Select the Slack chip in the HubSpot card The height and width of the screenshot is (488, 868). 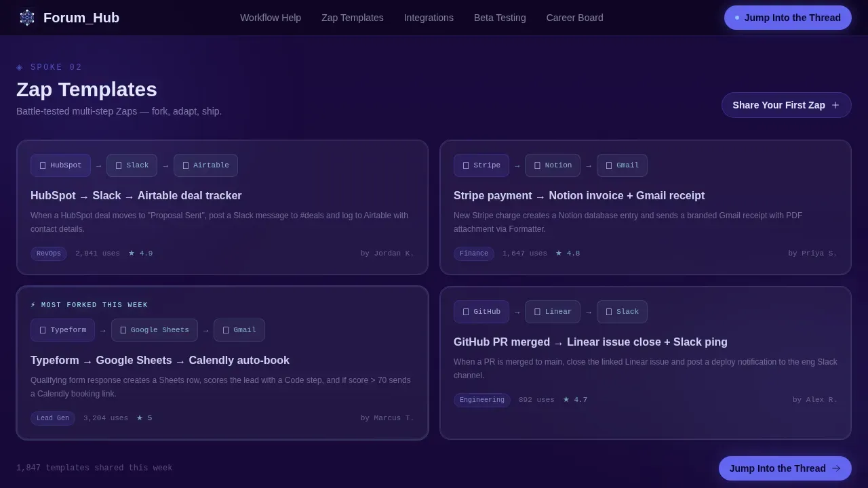pos(132,165)
